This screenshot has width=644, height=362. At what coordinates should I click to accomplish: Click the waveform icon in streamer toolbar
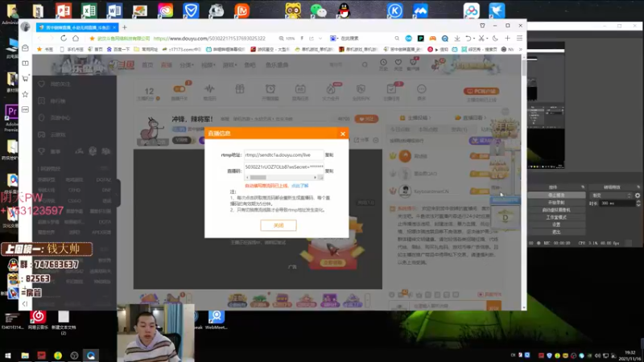tap(209, 89)
